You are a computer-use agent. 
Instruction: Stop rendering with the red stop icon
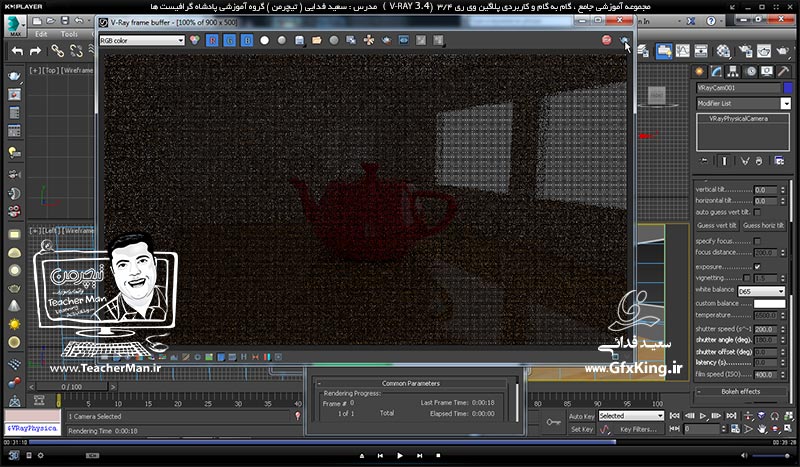point(607,40)
